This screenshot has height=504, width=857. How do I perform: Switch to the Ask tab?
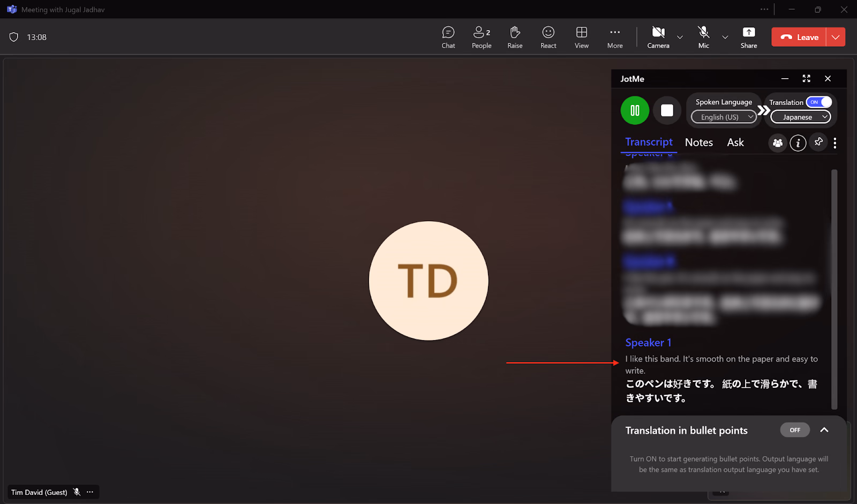tap(735, 142)
